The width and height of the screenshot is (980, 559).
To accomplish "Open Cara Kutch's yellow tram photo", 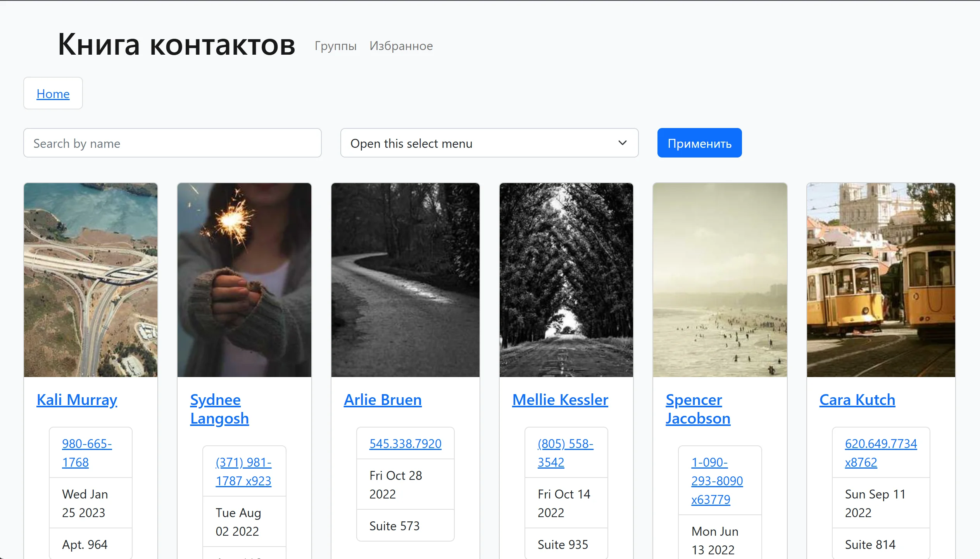I will point(880,280).
